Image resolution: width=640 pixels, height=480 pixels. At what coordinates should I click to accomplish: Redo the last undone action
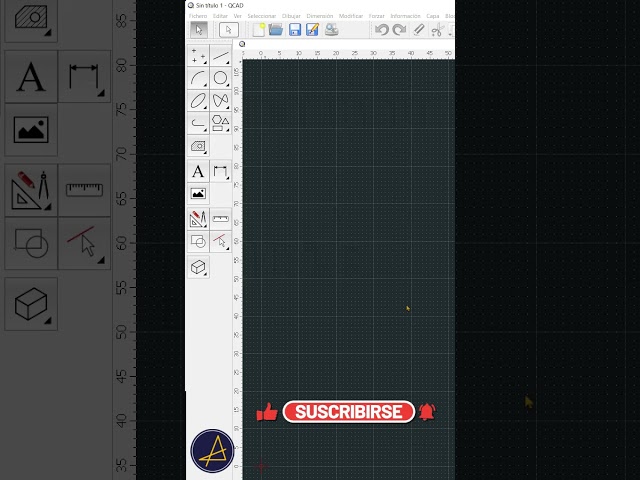[399, 30]
